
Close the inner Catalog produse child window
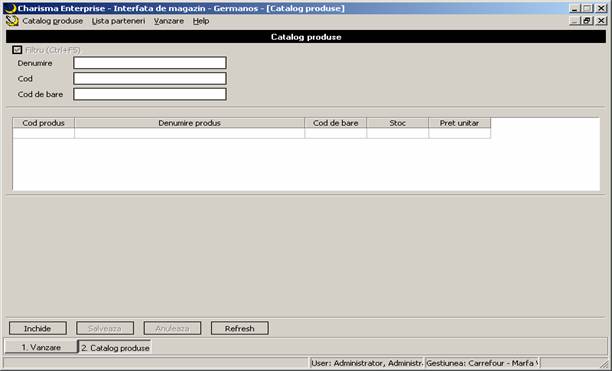click(x=601, y=21)
